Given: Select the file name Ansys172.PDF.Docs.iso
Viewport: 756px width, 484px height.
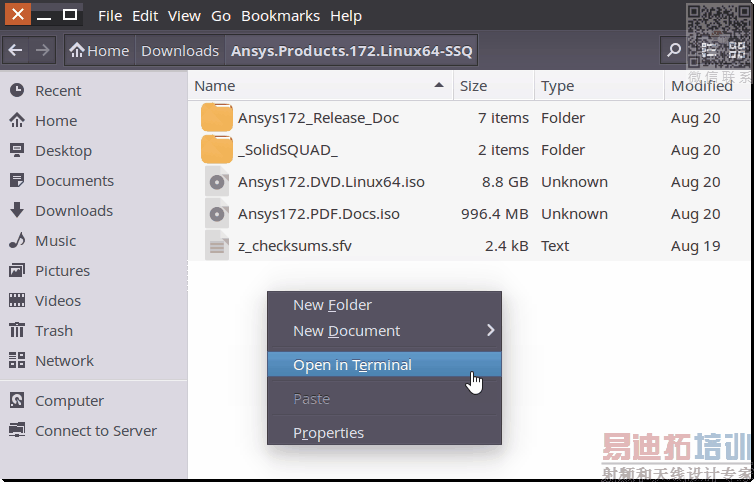Looking at the screenshot, I should tap(319, 214).
